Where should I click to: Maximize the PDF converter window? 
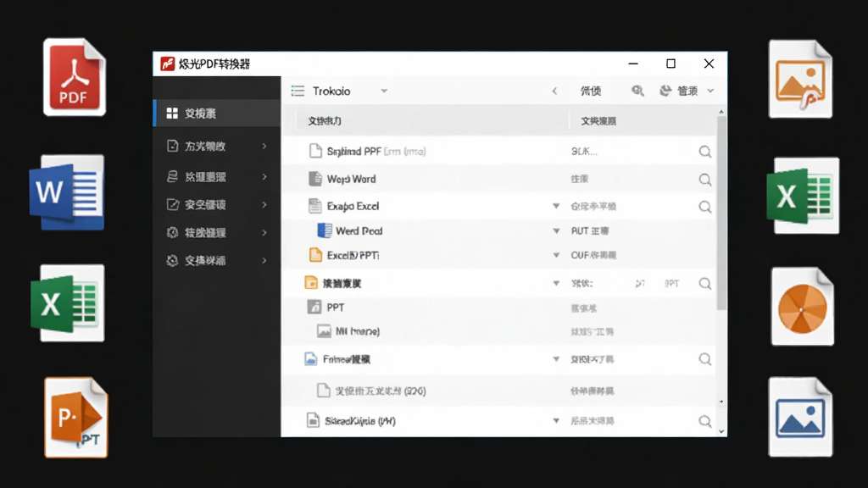click(x=671, y=64)
